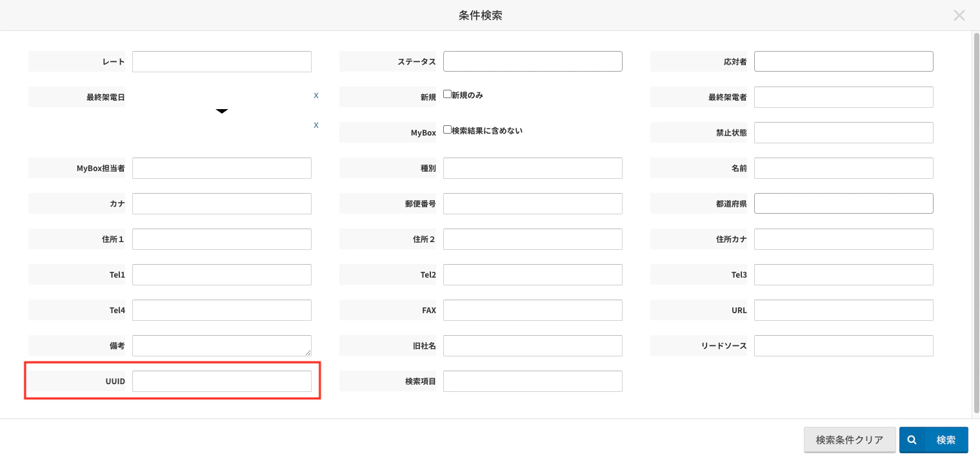The image size is (980, 461).
Task: Focus the 郵便番号 field
Action: pos(533,203)
